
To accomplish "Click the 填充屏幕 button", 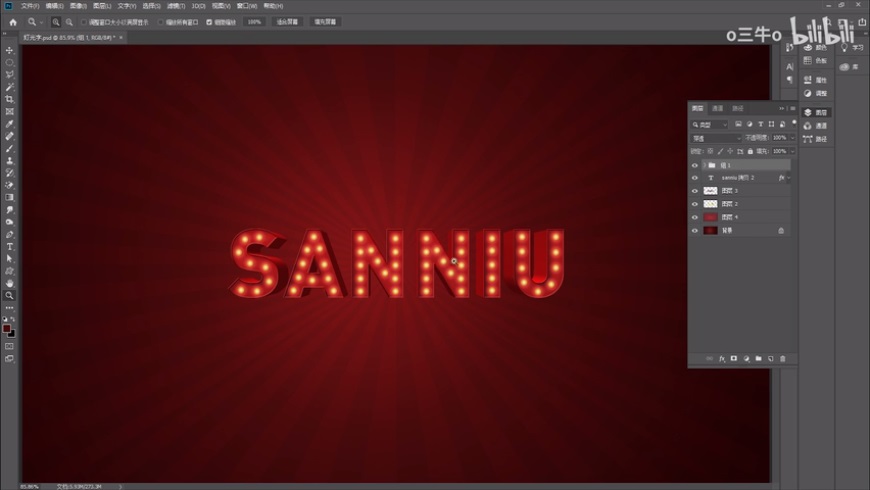I will 325,21.
